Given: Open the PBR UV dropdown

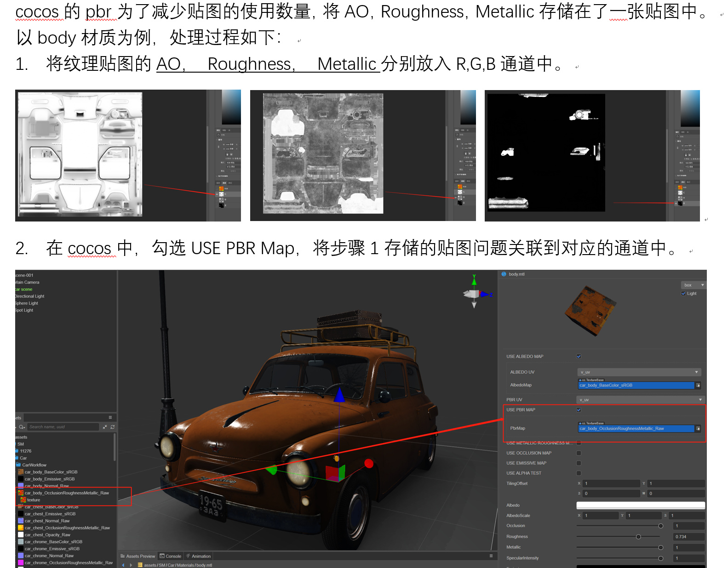Looking at the screenshot, I should (641, 399).
